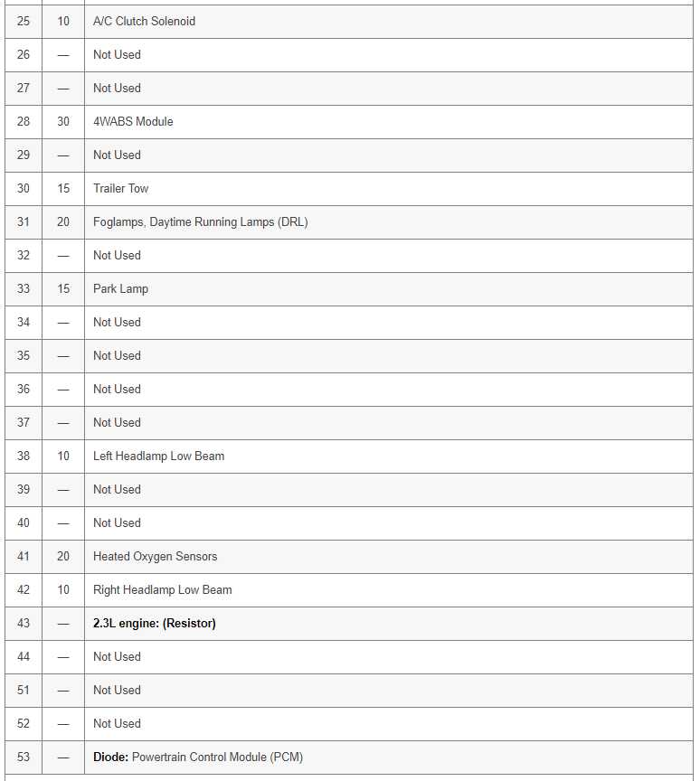The height and width of the screenshot is (781, 700).
Task: Select the A/C Clutch Solenoid row text
Action: point(144,22)
